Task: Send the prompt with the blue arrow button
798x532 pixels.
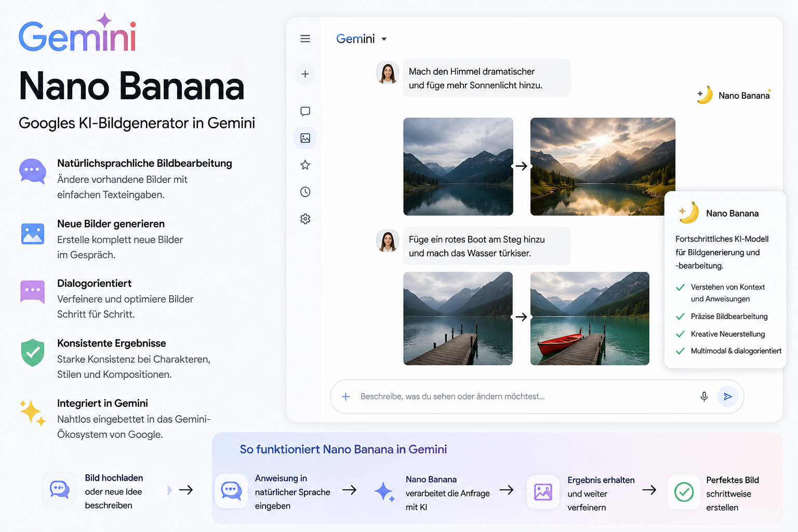Action: tap(728, 397)
